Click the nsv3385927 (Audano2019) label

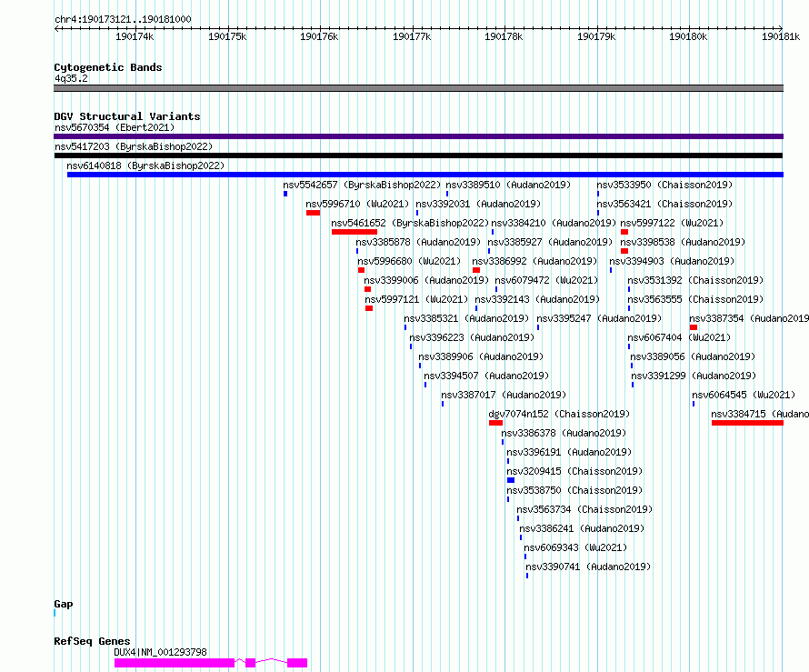pos(550,242)
